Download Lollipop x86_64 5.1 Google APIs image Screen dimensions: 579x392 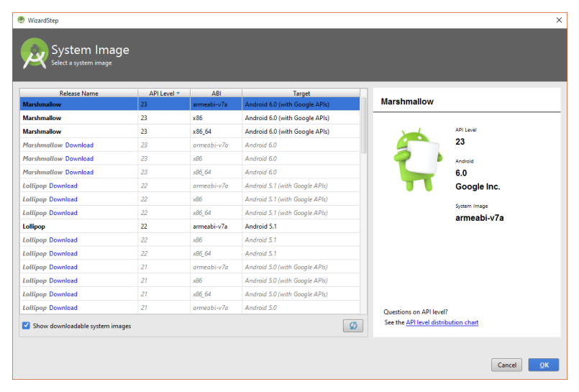[x=63, y=213]
